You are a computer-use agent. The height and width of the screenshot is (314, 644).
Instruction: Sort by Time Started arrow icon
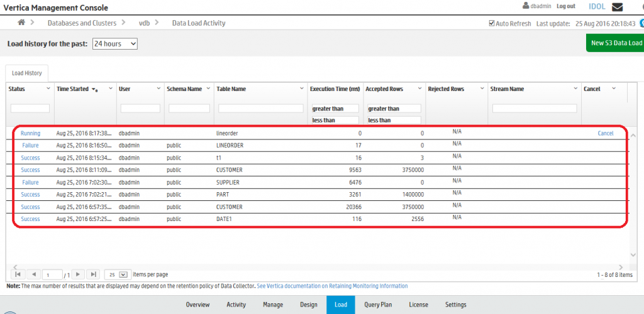point(94,89)
